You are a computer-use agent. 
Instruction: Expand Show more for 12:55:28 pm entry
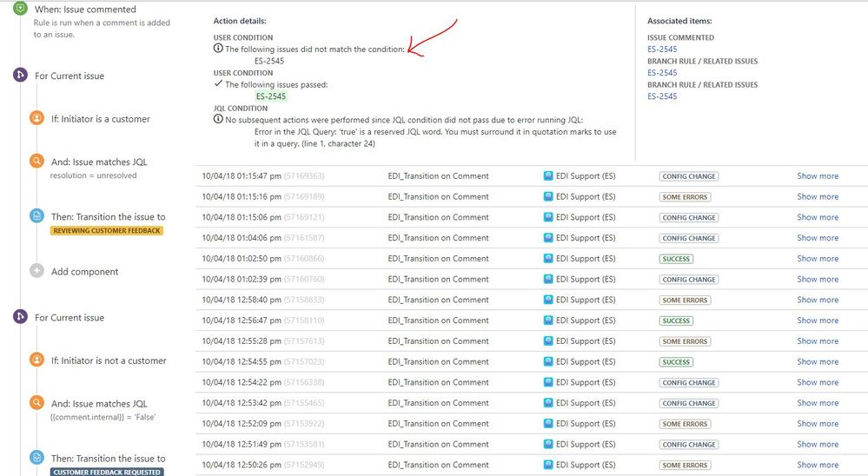point(818,341)
